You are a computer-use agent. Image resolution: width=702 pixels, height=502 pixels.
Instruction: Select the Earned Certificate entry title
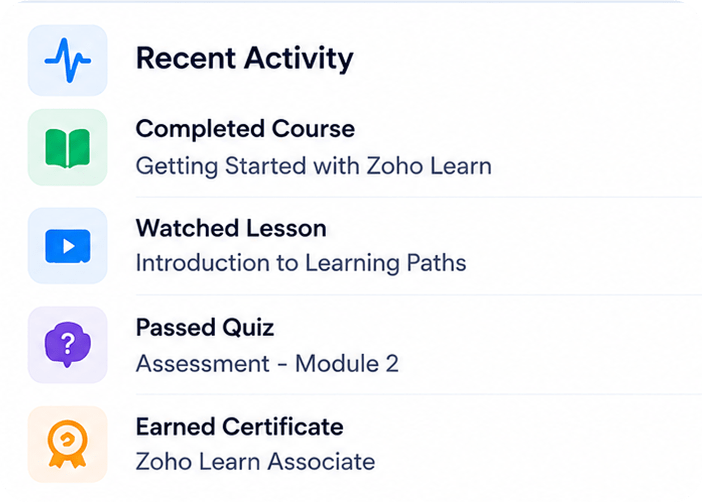click(x=240, y=426)
